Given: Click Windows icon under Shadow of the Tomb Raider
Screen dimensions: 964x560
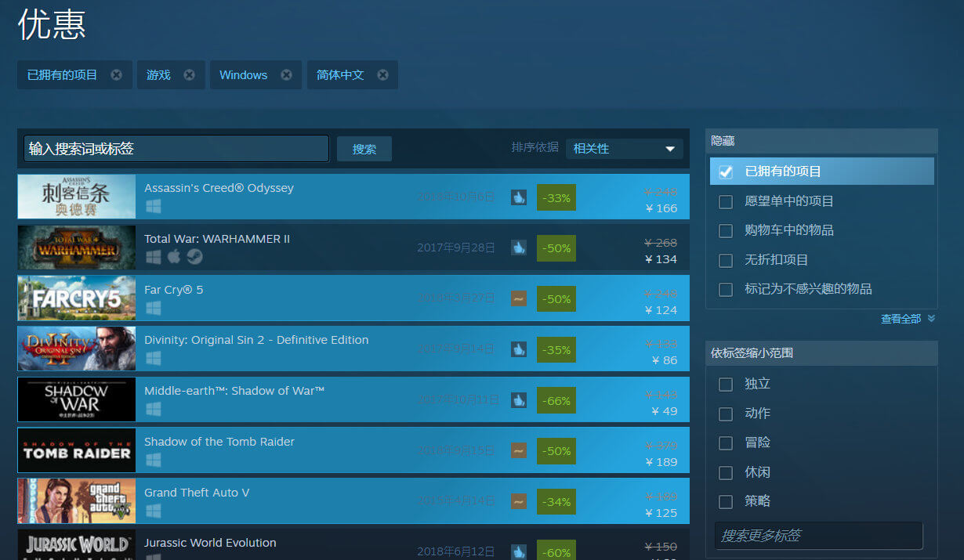Looking at the screenshot, I should click(x=153, y=460).
